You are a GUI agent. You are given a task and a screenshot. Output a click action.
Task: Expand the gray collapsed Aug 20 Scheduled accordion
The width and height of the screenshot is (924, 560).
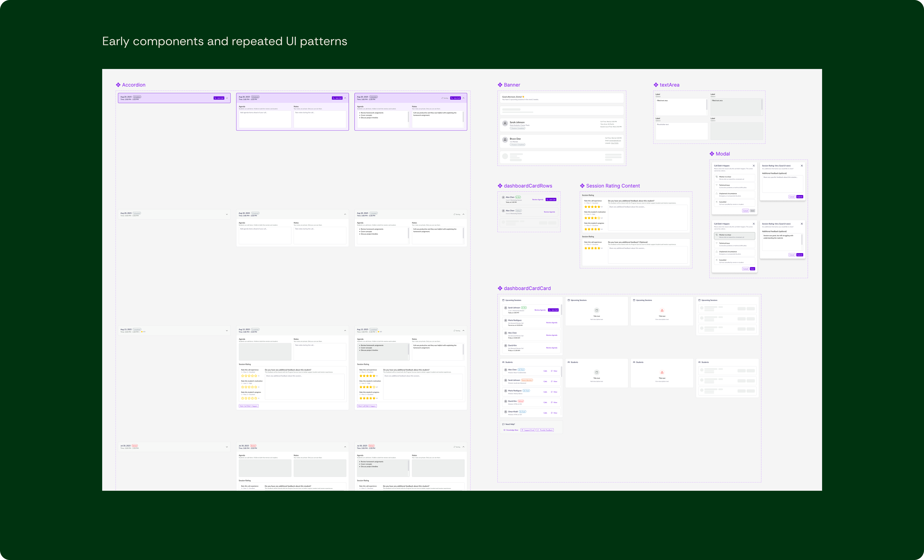[227, 215]
